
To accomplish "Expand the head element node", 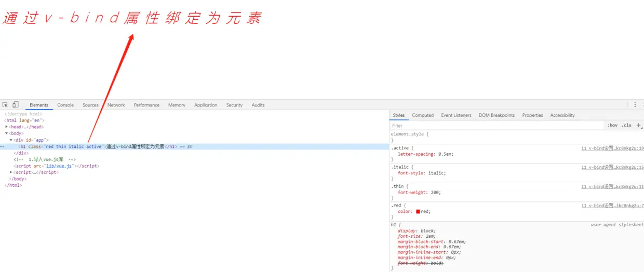I will pyautogui.click(x=7, y=127).
